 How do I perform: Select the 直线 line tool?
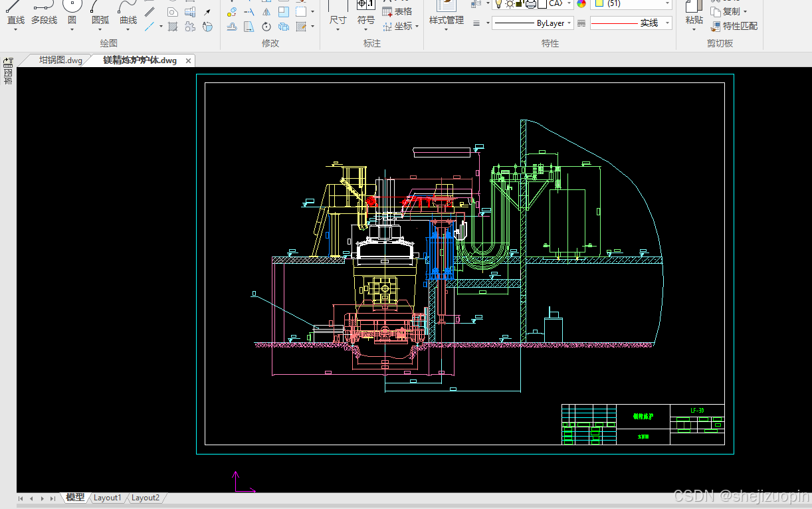pyautogui.click(x=15, y=14)
